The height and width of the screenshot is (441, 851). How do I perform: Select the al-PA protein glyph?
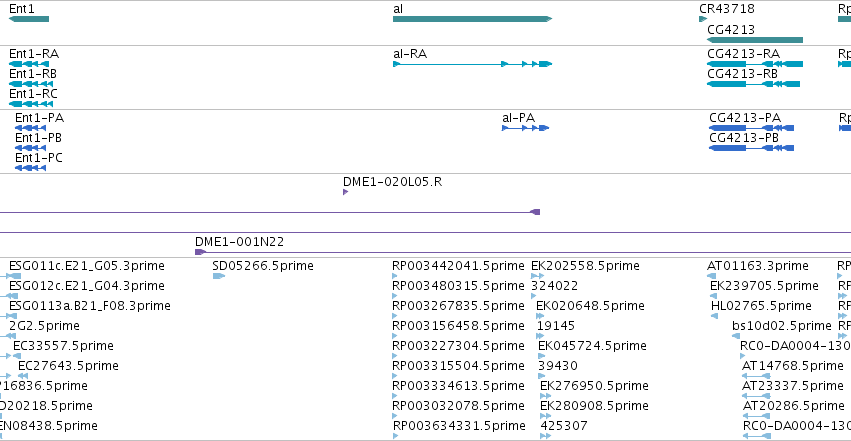(518, 128)
